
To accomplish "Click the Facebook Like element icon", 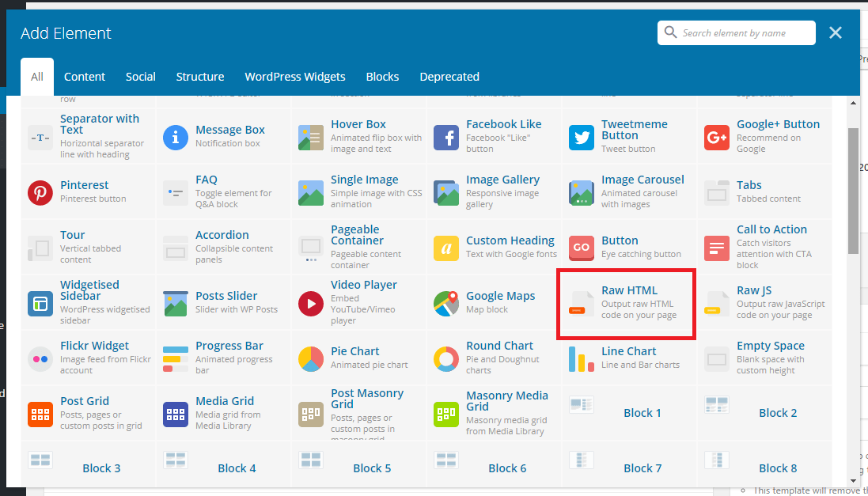I will coord(446,138).
